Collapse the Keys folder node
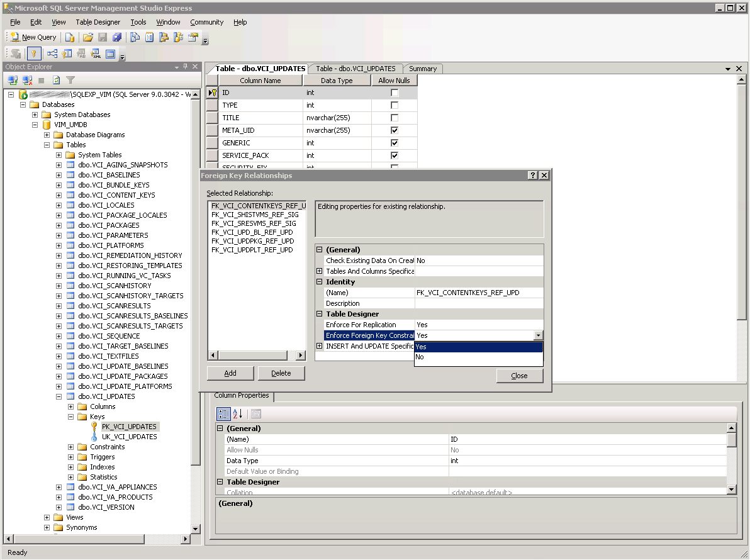Screen dimensions: 750x560 [x=71, y=417]
